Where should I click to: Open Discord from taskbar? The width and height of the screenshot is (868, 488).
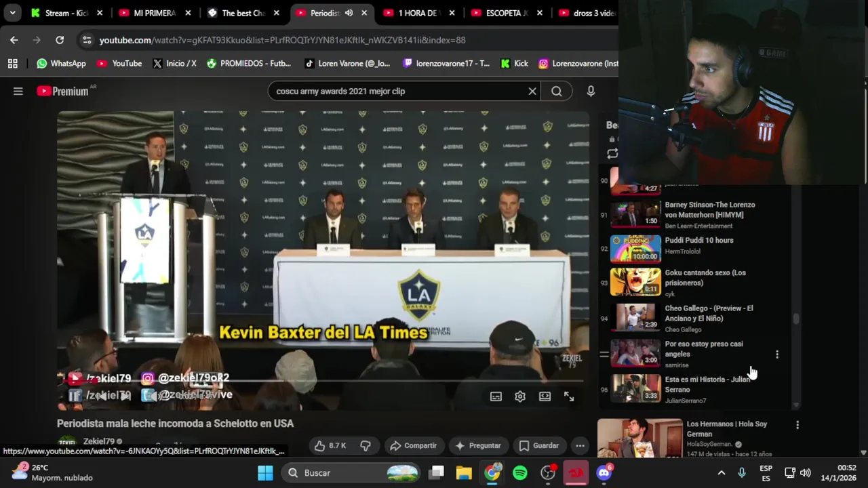604,473
